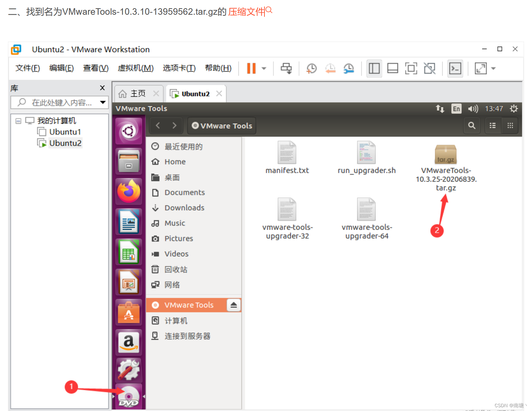Suspend the virtual machine with the pause icon

(x=251, y=68)
